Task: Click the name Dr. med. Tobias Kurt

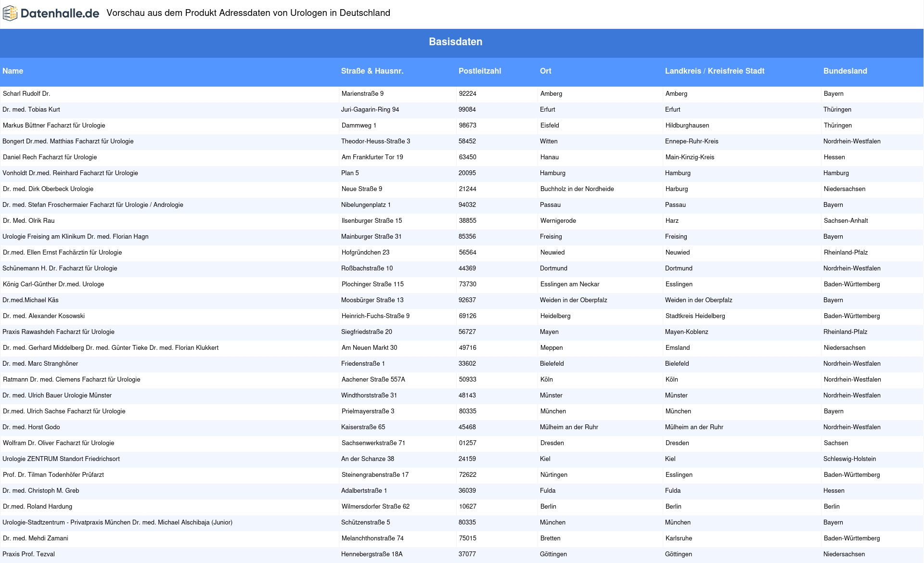Action: 31,110
